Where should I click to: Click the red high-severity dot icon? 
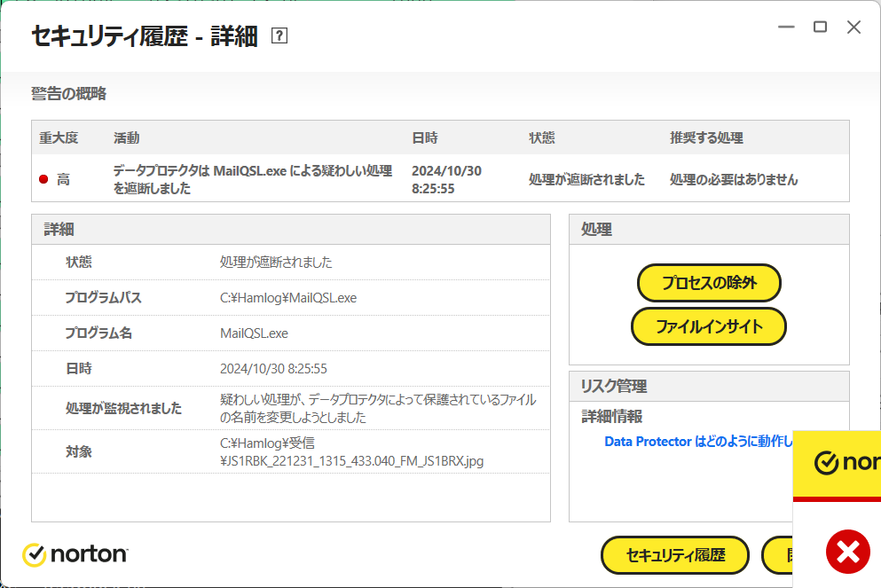coord(43,180)
